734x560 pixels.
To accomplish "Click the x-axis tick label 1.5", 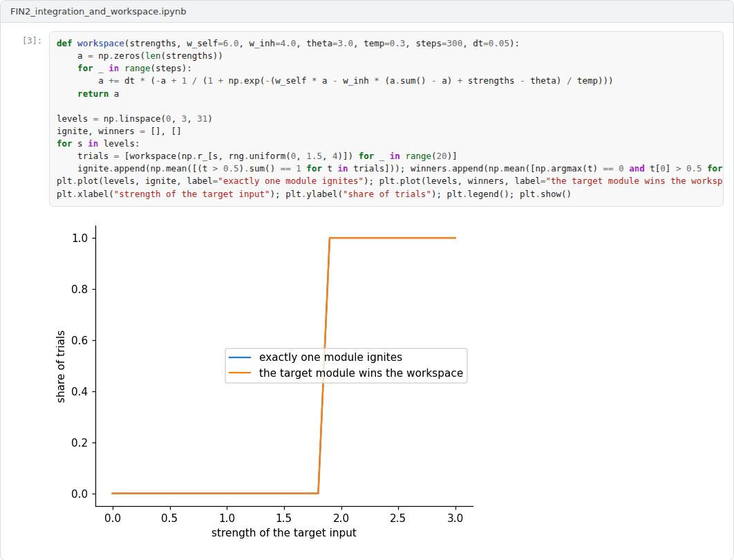I will pyautogui.click(x=283, y=519).
